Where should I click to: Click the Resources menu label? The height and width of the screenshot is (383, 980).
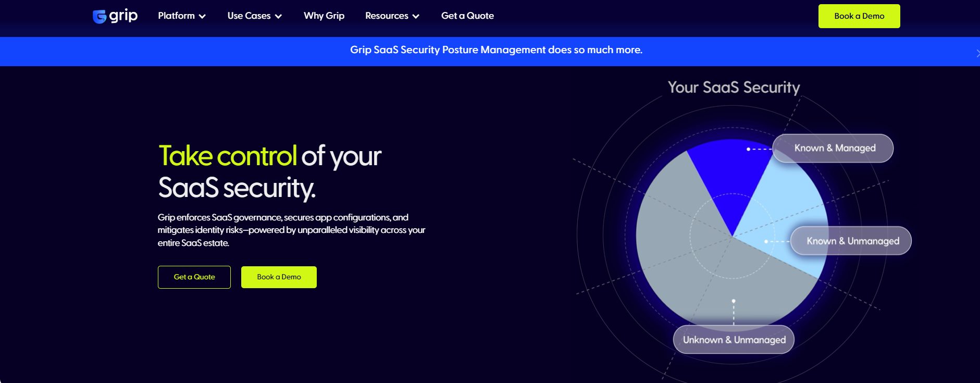(x=387, y=16)
